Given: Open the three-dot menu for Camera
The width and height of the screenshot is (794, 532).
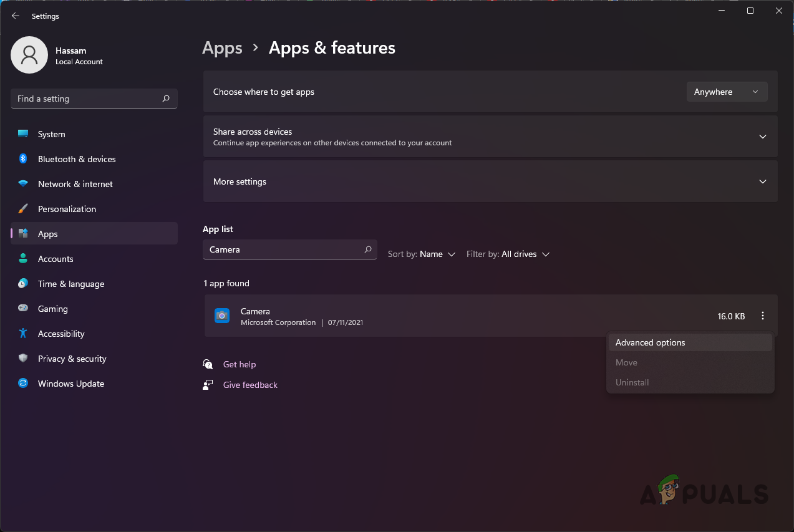Looking at the screenshot, I should pos(762,316).
